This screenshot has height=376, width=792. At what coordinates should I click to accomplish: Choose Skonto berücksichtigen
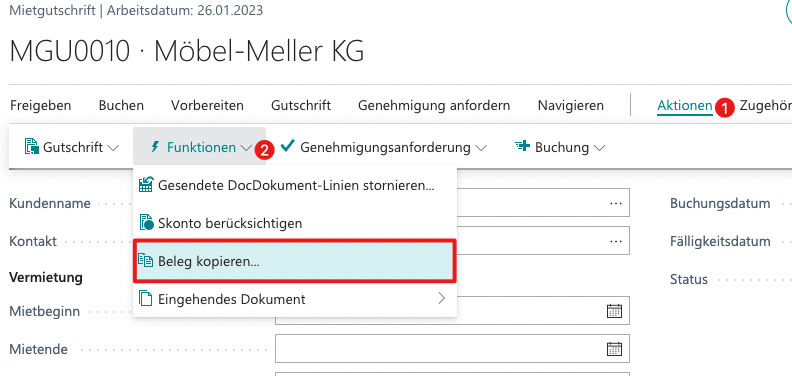295,223
